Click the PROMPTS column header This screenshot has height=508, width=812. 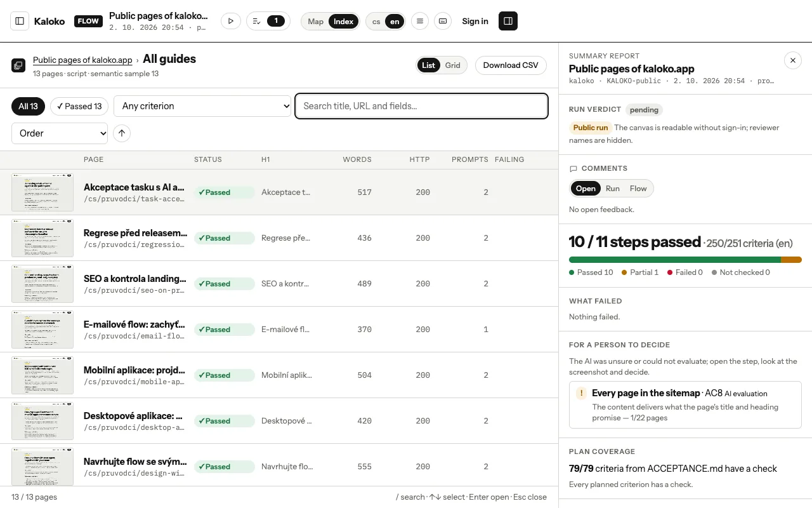(x=470, y=159)
